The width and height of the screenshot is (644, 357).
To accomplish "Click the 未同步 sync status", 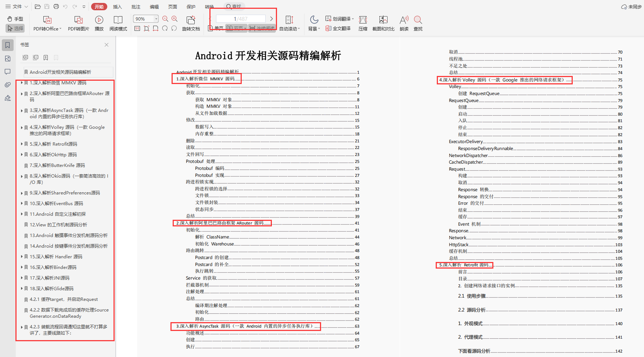I will [631, 7].
